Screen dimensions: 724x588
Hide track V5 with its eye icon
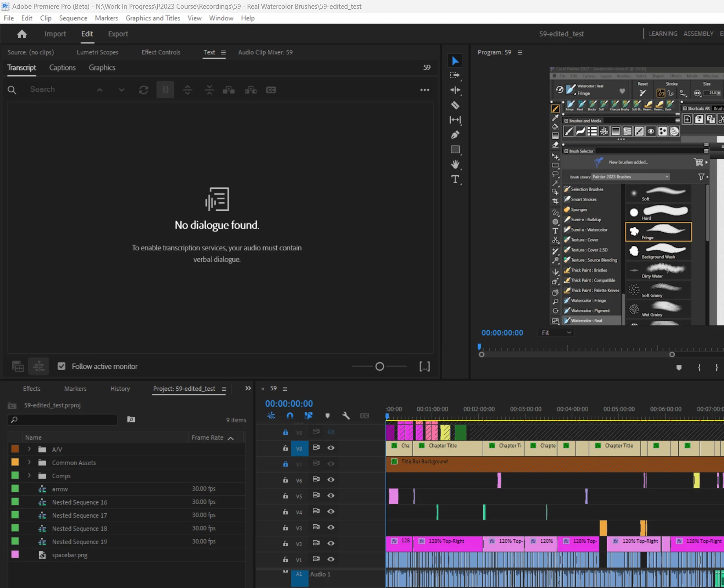pyautogui.click(x=331, y=495)
